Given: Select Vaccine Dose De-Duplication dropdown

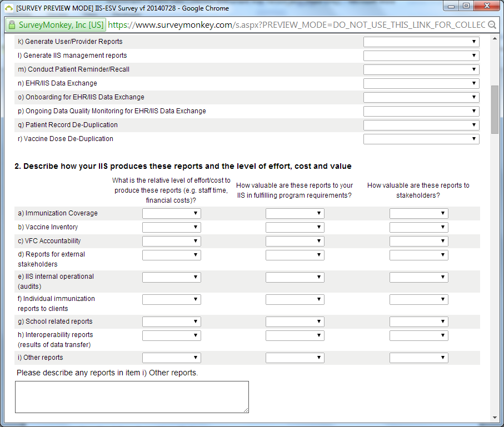Looking at the screenshot, I should (421, 139).
